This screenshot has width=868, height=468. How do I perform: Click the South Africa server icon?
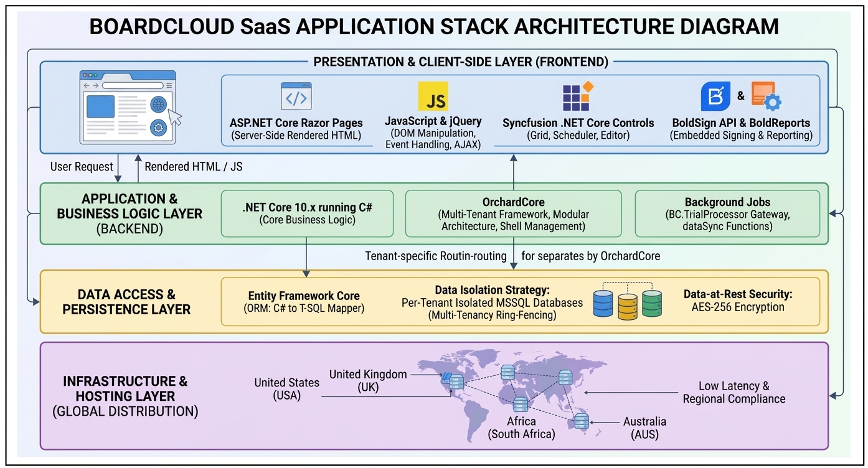pos(521,404)
